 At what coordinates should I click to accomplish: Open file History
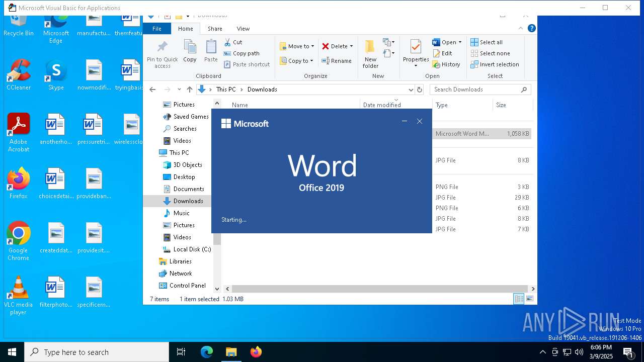click(446, 64)
